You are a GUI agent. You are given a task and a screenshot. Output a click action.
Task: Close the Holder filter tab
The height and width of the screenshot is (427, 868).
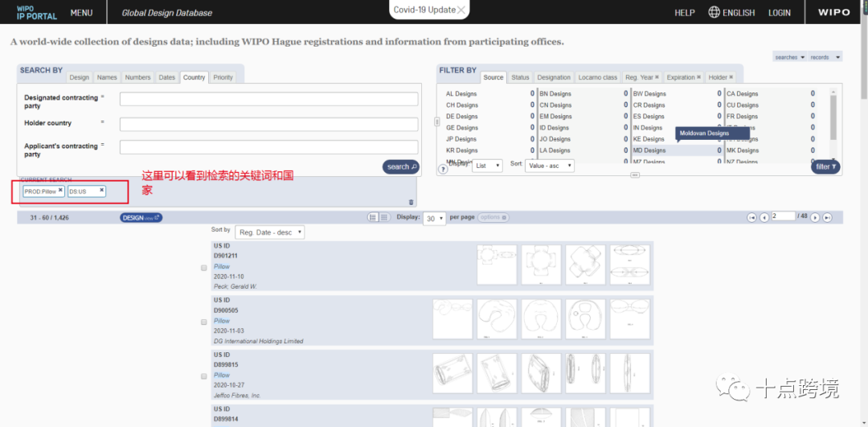pos(731,77)
